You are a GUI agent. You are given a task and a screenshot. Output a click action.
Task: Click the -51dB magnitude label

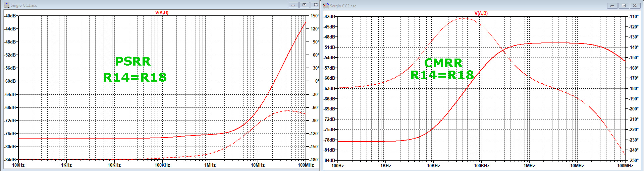[329, 47]
